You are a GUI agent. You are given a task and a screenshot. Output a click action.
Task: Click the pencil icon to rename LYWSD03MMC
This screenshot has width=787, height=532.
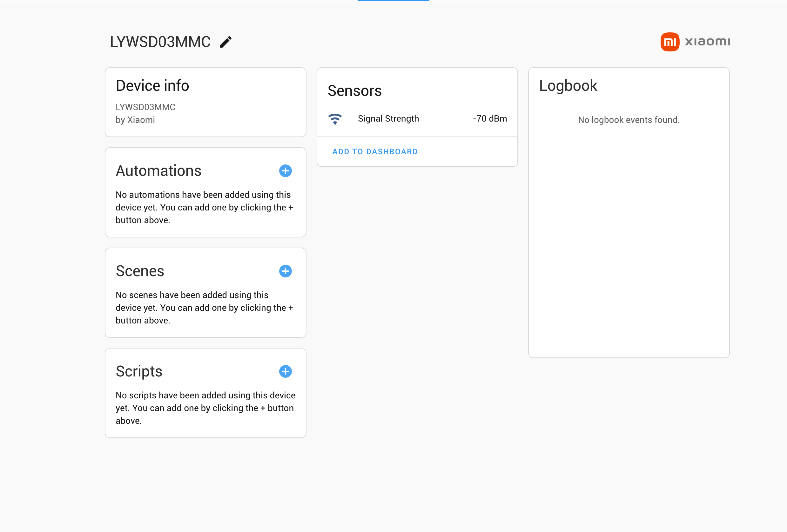tap(226, 41)
